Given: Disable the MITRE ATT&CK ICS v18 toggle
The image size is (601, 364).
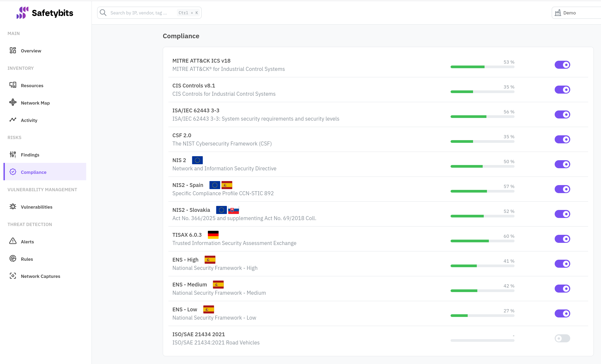Looking at the screenshot, I should [562, 65].
